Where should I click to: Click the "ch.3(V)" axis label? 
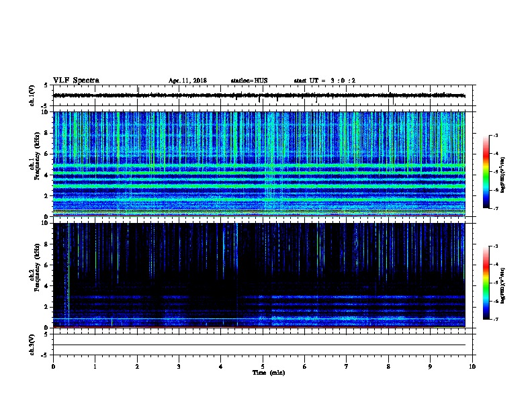(x=32, y=345)
